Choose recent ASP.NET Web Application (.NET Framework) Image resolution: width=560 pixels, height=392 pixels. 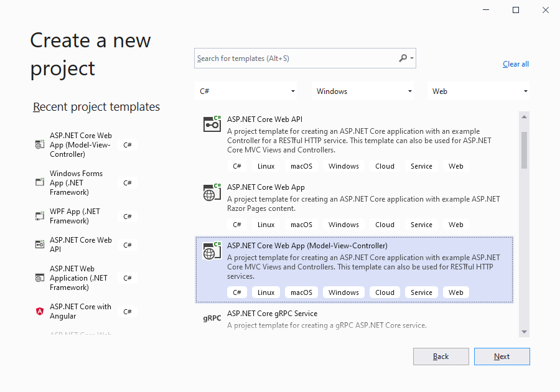(78, 278)
